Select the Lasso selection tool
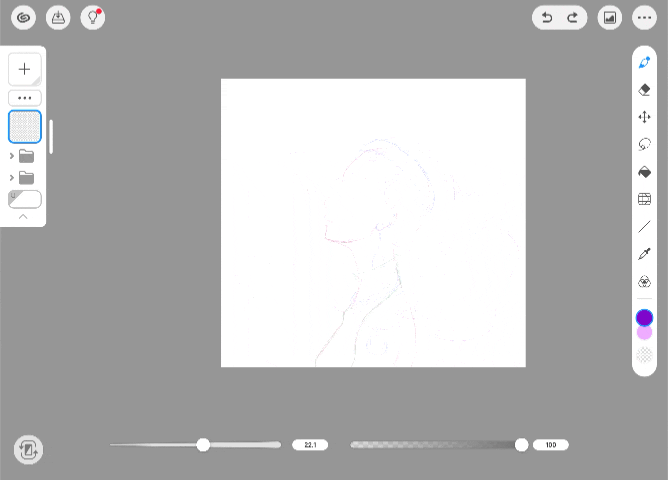 point(644,144)
